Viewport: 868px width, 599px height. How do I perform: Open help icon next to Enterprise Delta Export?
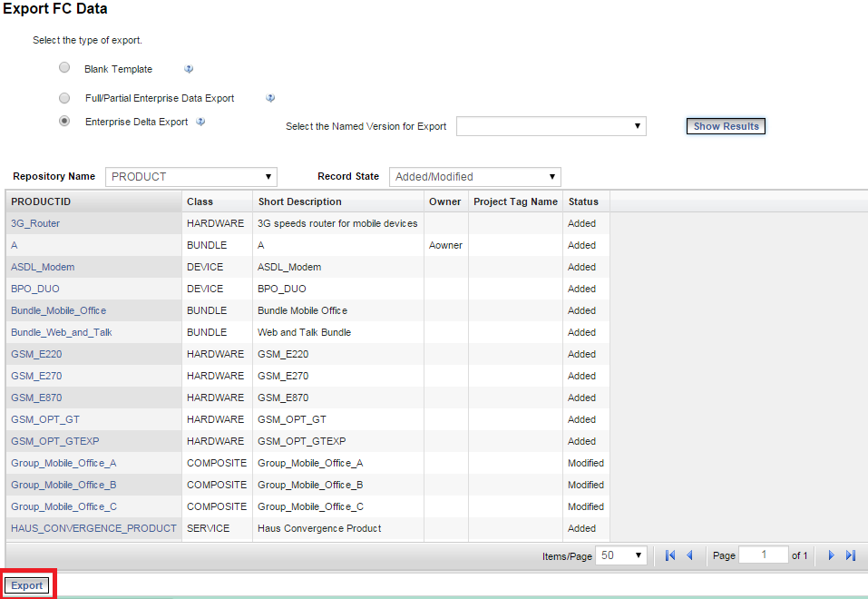click(201, 122)
